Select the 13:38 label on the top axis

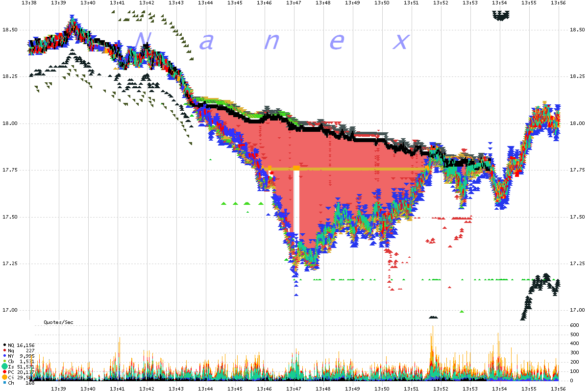pyautogui.click(x=29, y=3)
